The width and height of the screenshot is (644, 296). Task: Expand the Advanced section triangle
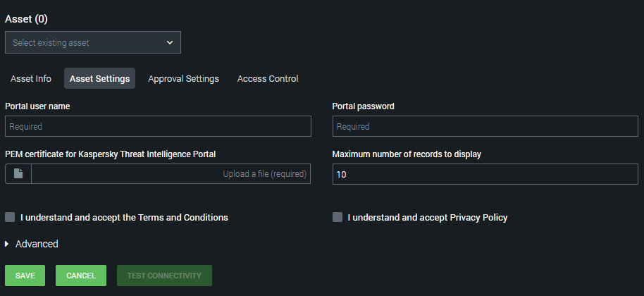click(8, 244)
